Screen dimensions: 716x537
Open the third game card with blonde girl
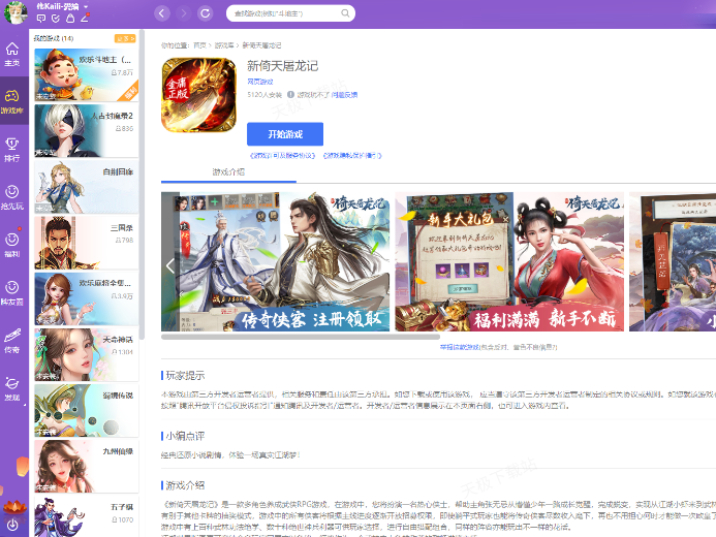click(86, 187)
